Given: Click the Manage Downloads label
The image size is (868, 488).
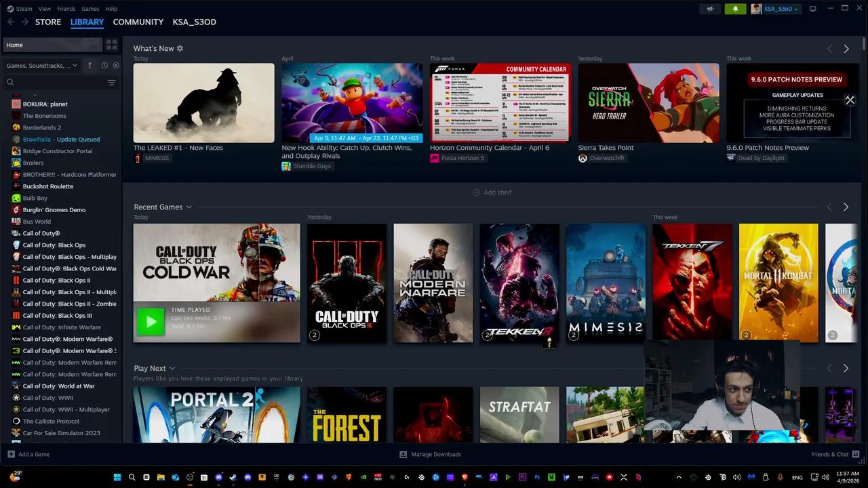Looking at the screenshot, I should pos(436,454).
